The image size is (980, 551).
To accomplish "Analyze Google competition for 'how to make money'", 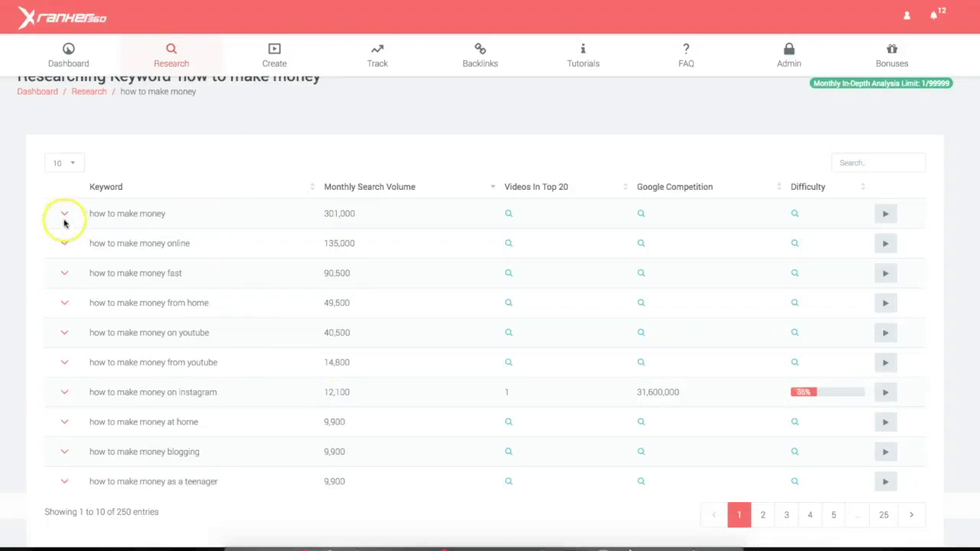I will [x=641, y=214].
